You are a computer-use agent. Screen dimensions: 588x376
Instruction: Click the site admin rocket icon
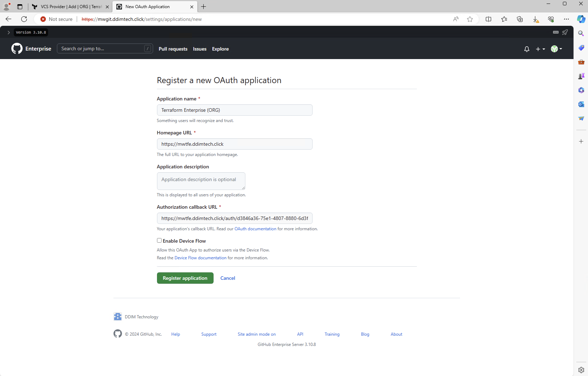565,32
